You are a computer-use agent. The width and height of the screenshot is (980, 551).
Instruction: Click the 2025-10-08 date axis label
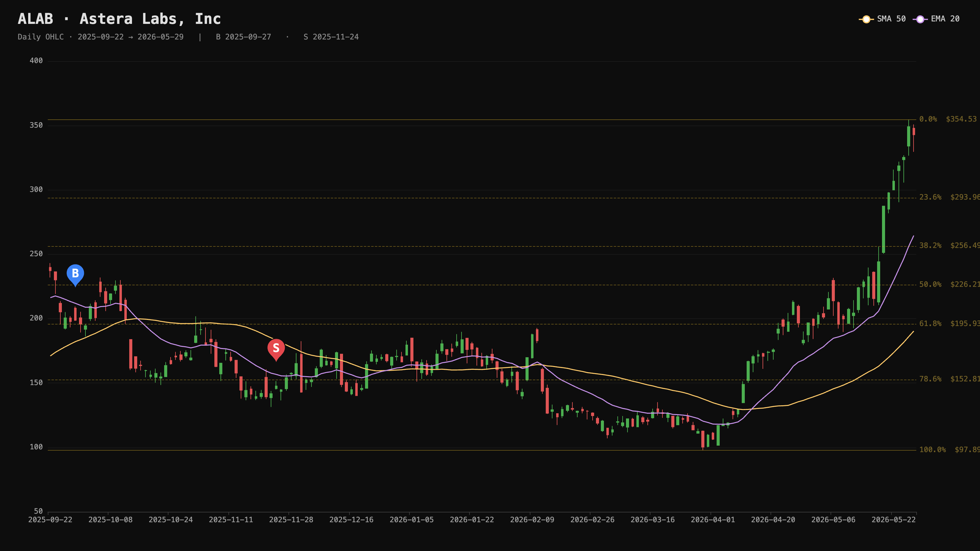[110, 520]
